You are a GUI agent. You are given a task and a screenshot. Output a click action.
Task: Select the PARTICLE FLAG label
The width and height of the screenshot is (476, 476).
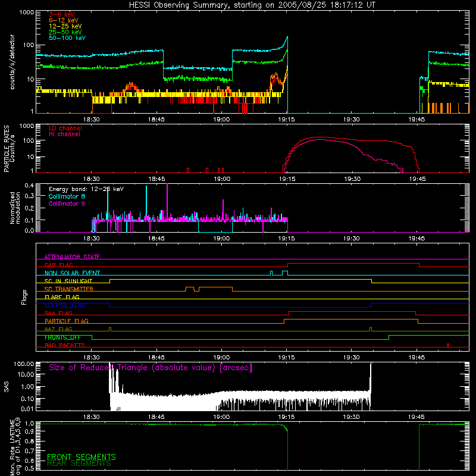tap(67, 321)
